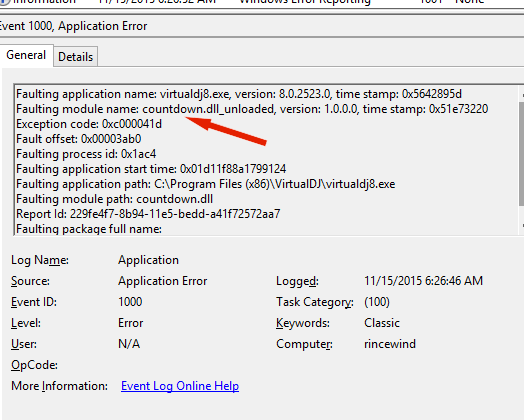Click the 'Faulting application start time' line
The height and width of the screenshot is (420, 524).
pos(151,169)
